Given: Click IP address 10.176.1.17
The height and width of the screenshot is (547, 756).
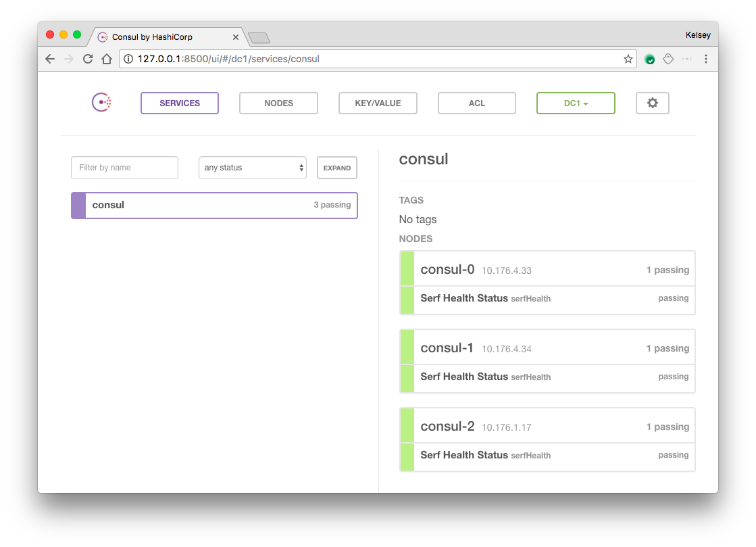Looking at the screenshot, I should pyautogui.click(x=507, y=427).
